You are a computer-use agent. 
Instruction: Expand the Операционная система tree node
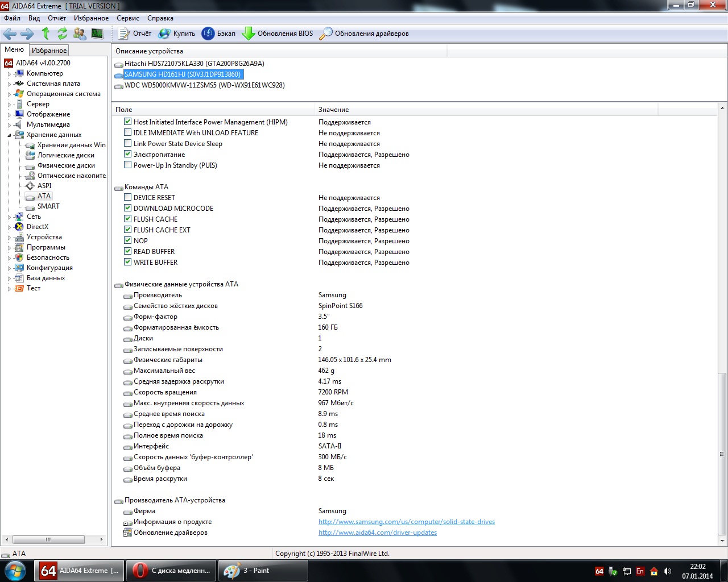[x=9, y=94]
